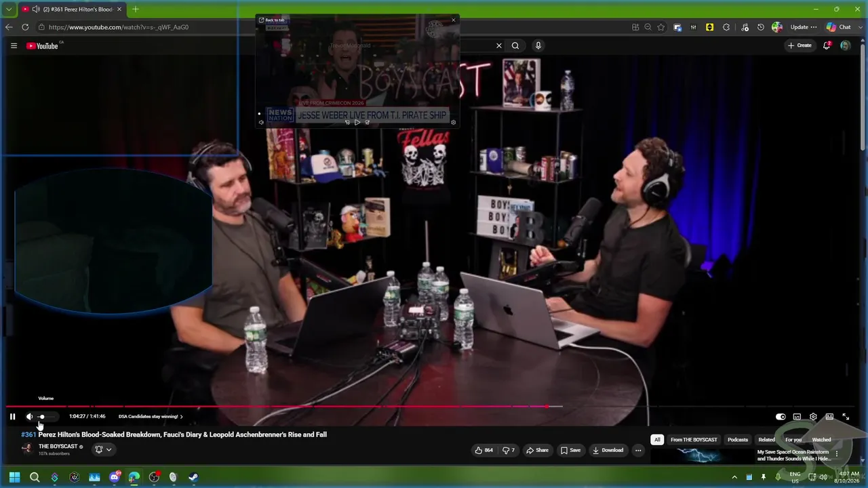Save the video to a playlist

click(570, 450)
